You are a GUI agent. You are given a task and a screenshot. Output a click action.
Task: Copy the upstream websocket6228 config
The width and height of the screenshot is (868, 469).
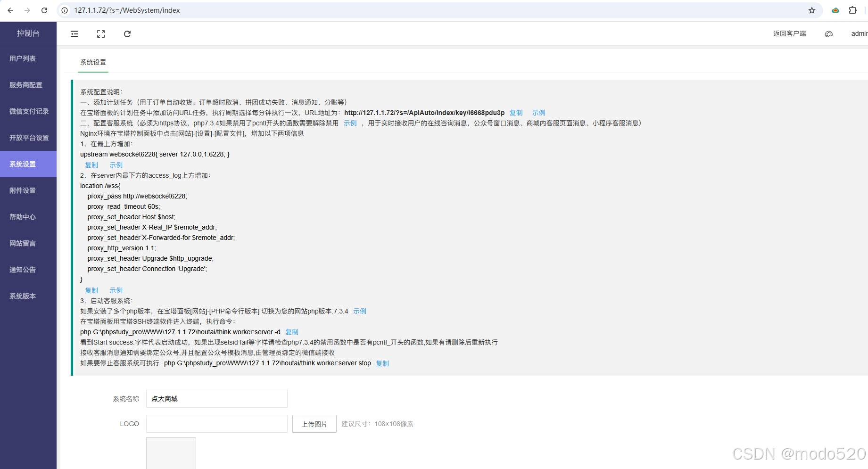pyautogui.click(x=91, y=165)
